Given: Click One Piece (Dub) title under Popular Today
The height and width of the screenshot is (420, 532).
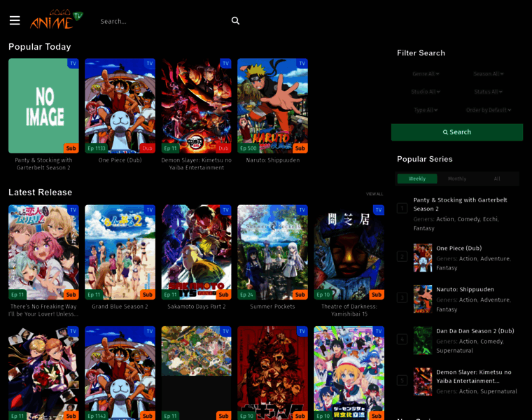Looking at the screenshot, I should 120,160.
